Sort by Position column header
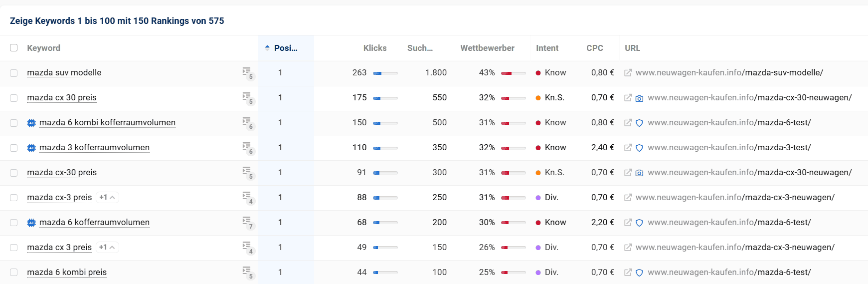The image size is (868, 284). tap(286, 48)
